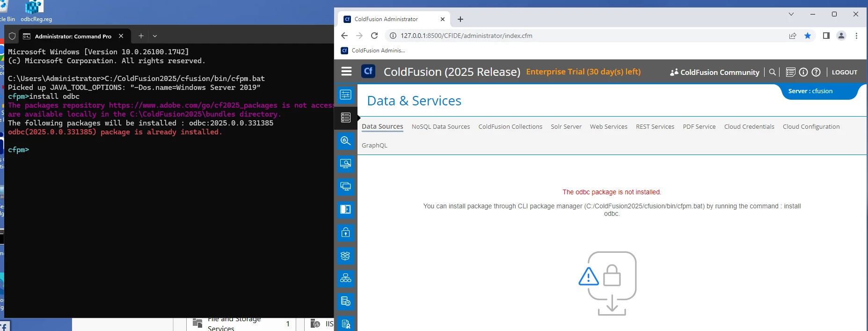Expand the browser tab search chevron
Viewport: 868px width, 331px height.
pyautogui.click(x=791, y=14)
